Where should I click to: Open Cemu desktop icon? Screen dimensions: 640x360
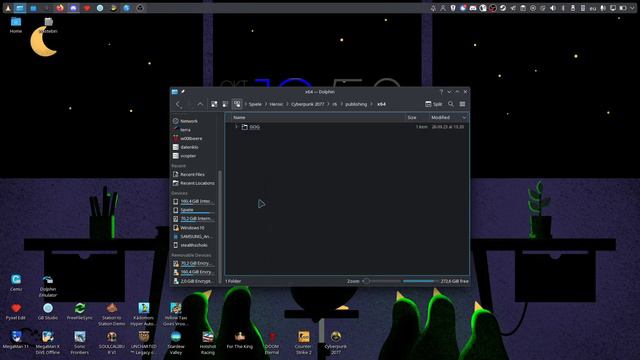(x=16, y=282)
